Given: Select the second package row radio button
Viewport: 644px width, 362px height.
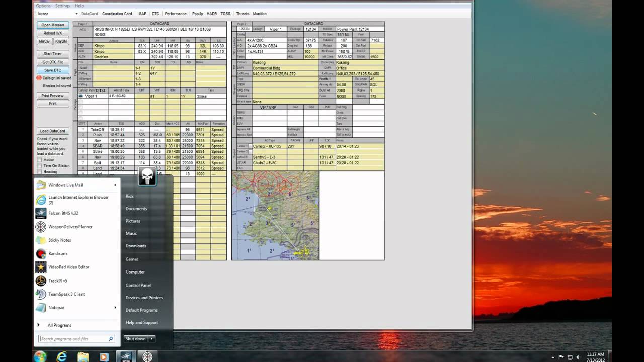Looking at the screenshot, I should [80, 101].
